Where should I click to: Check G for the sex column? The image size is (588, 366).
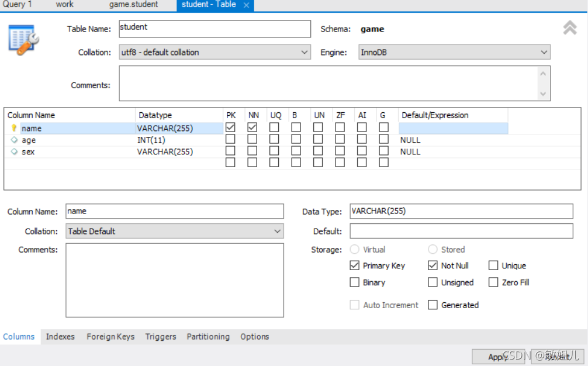[383, 151]
